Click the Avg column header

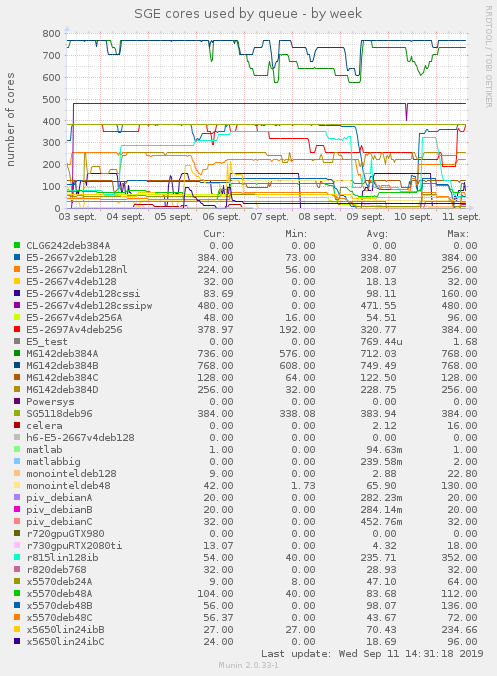(377, 234)
